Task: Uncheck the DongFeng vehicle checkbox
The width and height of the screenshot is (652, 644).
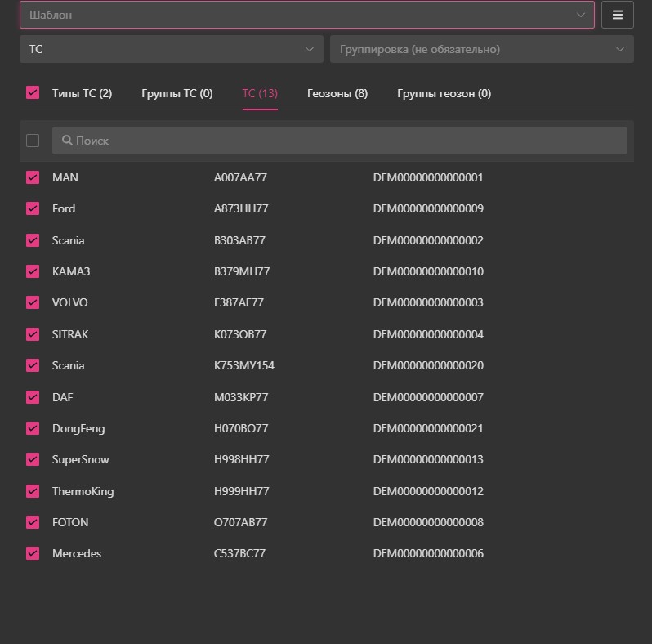Action: (x=33, y=428)
